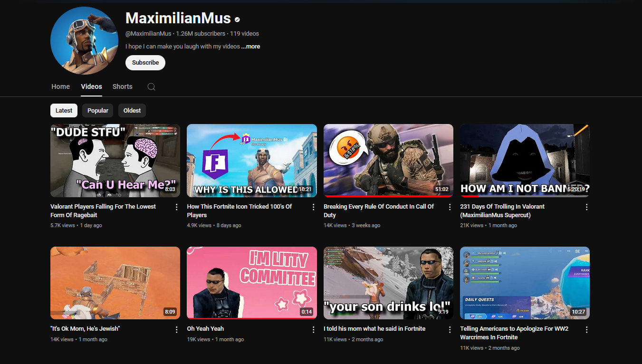The height and width of the screenshot is (364, 642).
Task: Click the 10:27 duration badge
Action: tap(578, 312)
